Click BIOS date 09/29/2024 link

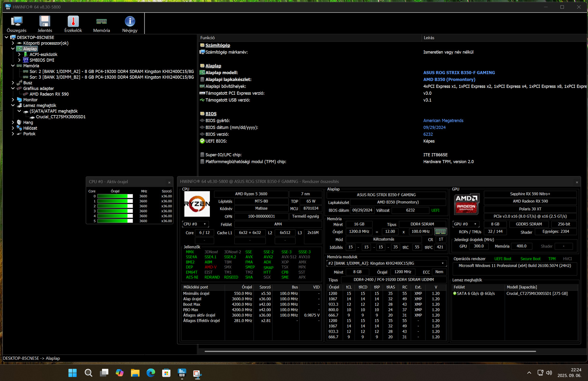[x=434, y=127]
